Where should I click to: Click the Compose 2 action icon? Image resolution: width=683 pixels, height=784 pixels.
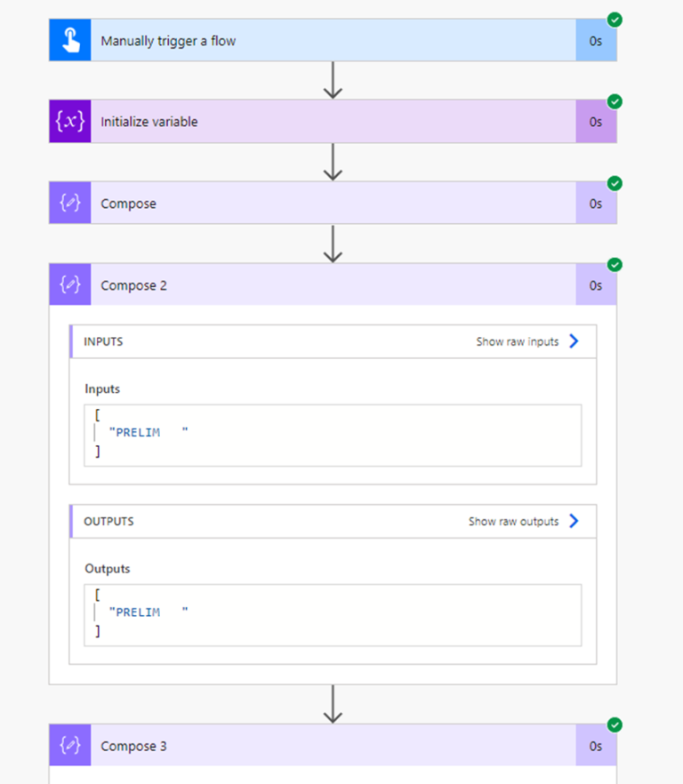click(69, 284)
